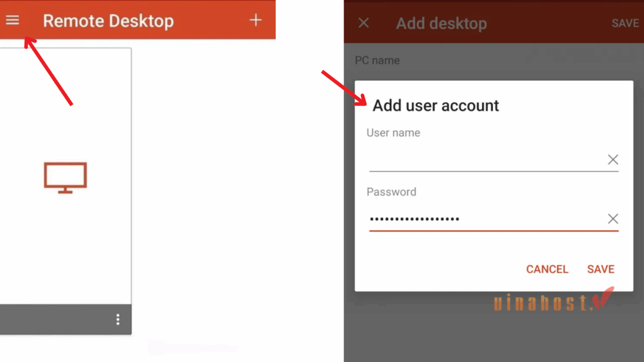The image size is (644, 362).
Task: Clear the Password field with its X
Action: pyautogui.click(x=613, y=219)
